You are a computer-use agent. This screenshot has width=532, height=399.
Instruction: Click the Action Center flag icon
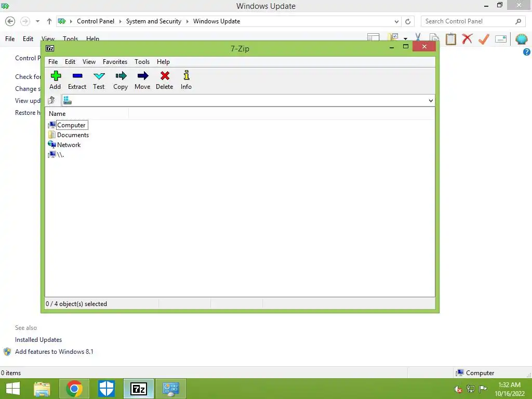coord(483,389)
